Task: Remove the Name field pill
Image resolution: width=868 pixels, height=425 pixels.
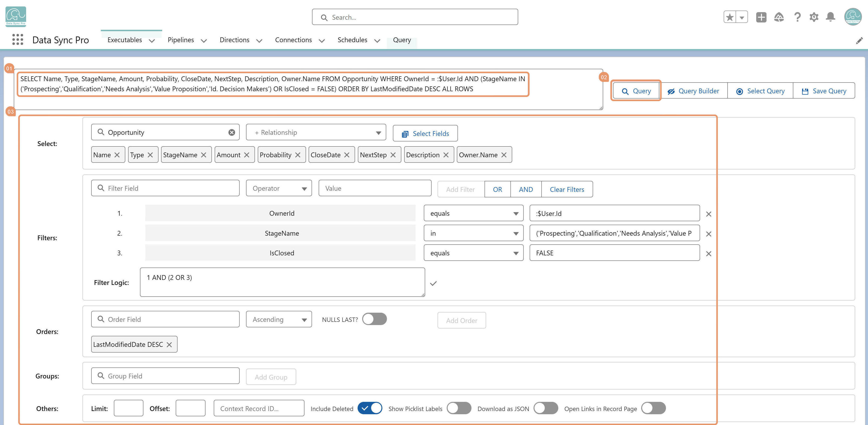Action: click(x=117, y=155)
